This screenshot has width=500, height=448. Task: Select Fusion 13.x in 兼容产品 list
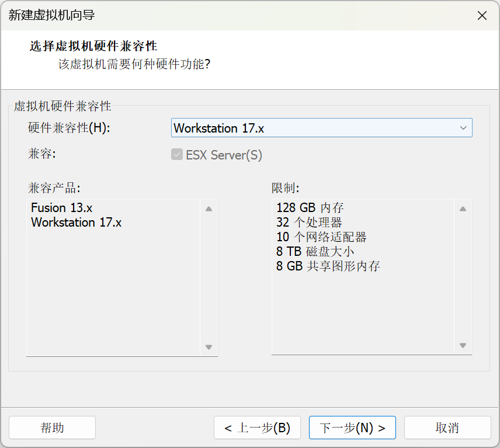[x=61, y=208]
